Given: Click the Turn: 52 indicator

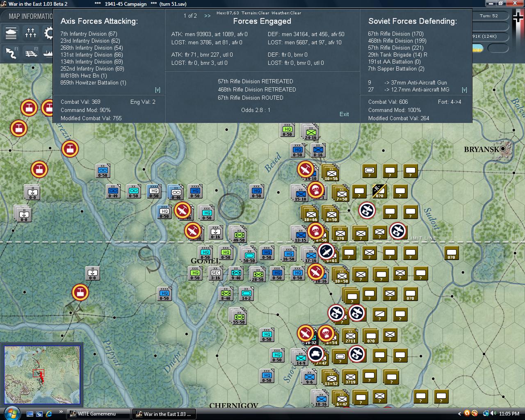Looking at the screenshot, I should 488,16.
